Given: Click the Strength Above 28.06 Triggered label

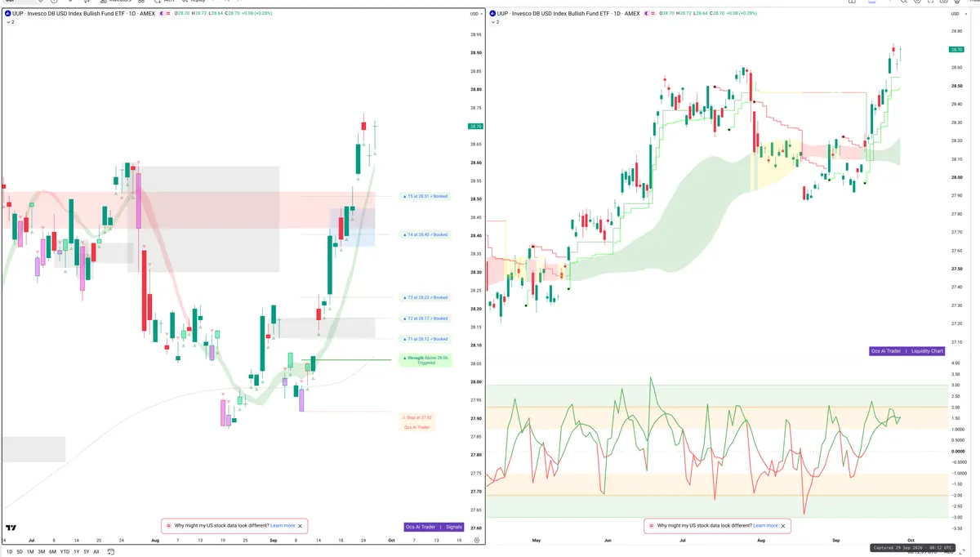Looking at the screenshot, I should pos(425,359).
